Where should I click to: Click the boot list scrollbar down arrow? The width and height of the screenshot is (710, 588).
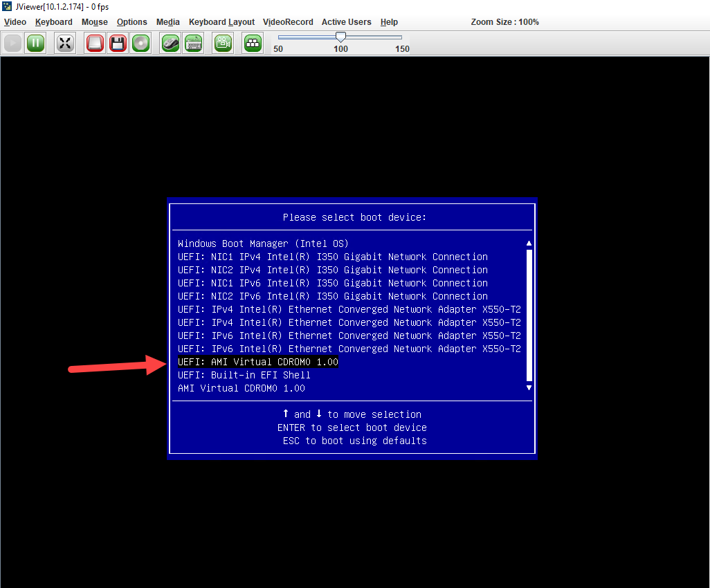pos(528,387)
